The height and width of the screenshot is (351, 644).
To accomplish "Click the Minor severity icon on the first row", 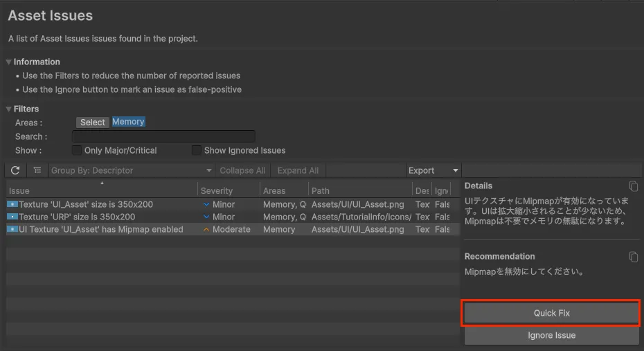I will (x=206, y=204).
